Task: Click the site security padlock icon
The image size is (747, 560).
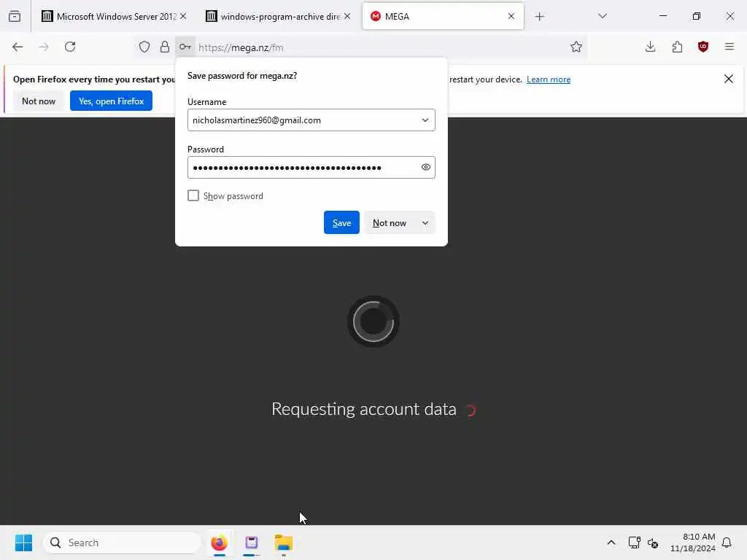Action: [164, 47]
